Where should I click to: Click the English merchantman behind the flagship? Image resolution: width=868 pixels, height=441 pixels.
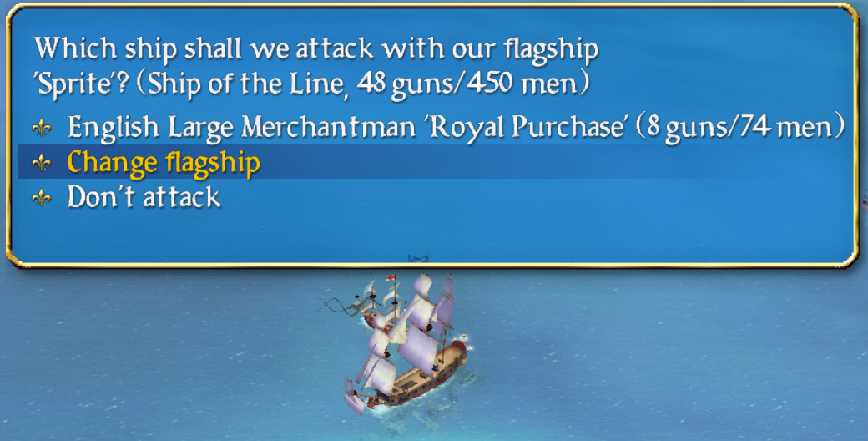coord(382,303)
